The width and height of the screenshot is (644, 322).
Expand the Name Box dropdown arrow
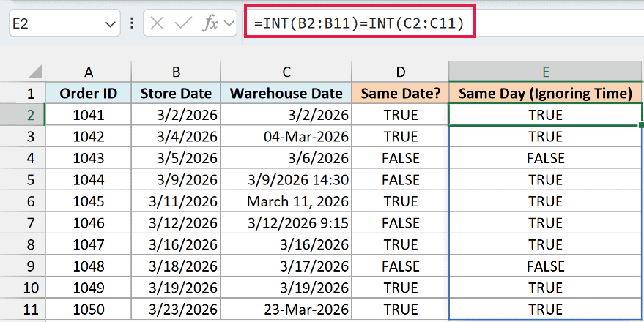coord(110,24)
